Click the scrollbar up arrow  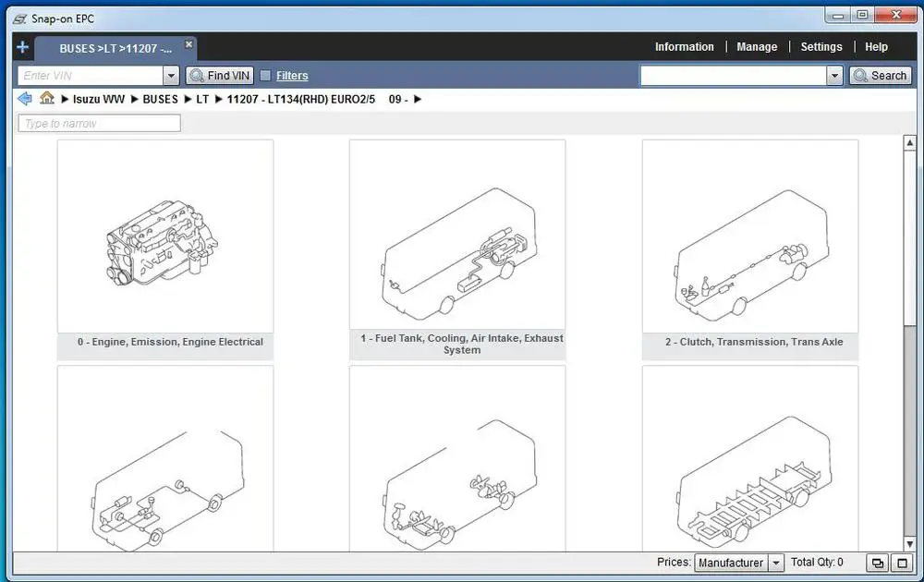click(910, 142)
